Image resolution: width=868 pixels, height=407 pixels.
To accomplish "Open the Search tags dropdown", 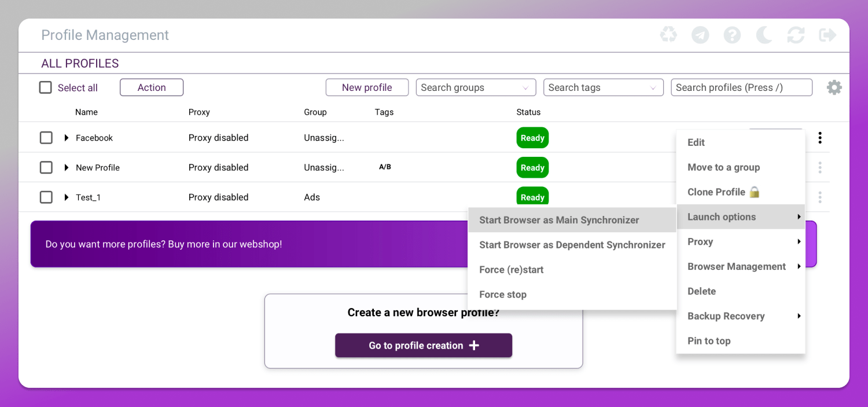I will coord(603,87).
